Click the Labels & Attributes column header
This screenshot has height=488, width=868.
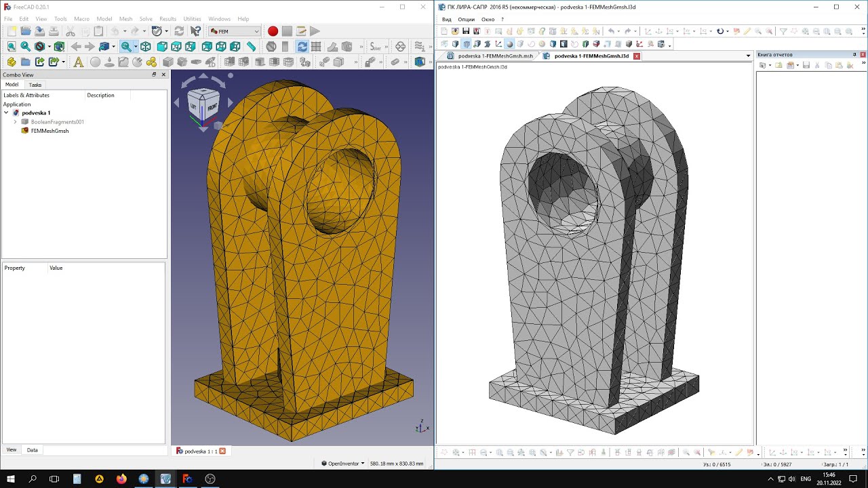coord(26,95)
